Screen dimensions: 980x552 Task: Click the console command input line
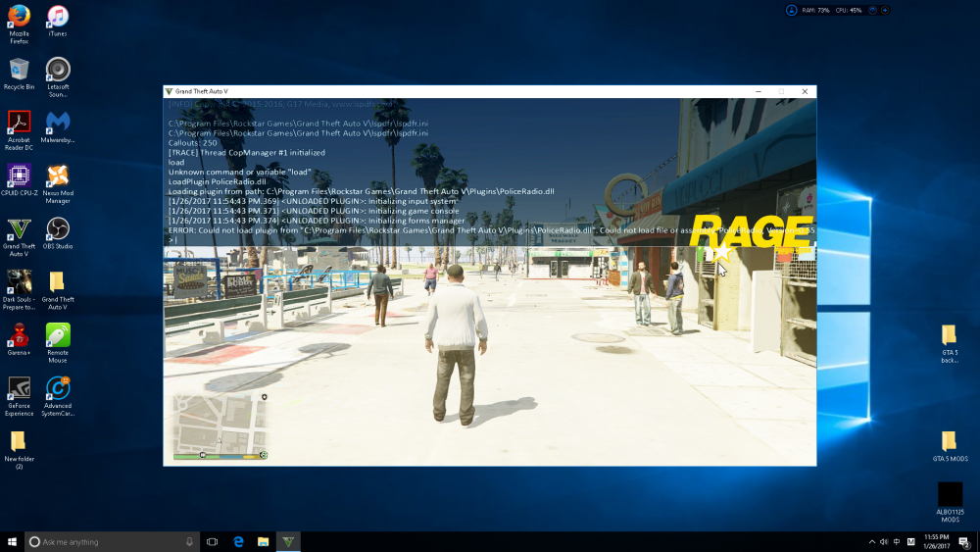pyautogui.click(x=491, y=240)
